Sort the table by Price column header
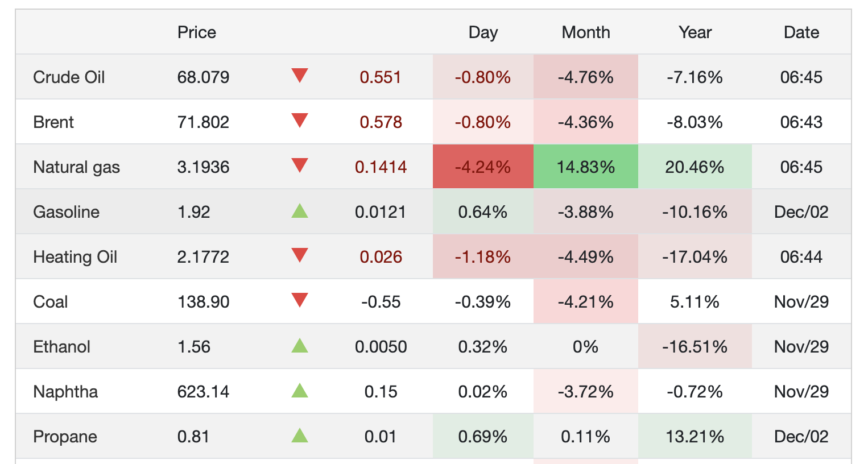This screenshot has width=868, height=464. click(x=197, y=32)
